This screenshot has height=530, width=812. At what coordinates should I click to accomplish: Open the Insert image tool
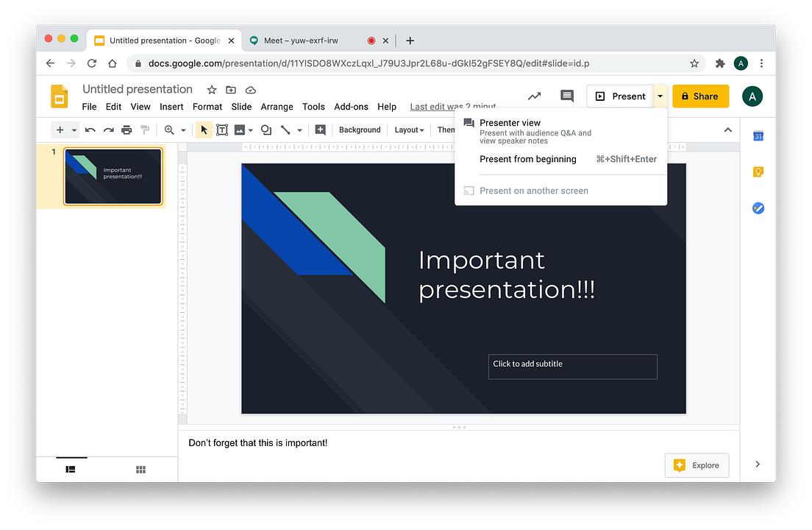[x=240, y=130]
